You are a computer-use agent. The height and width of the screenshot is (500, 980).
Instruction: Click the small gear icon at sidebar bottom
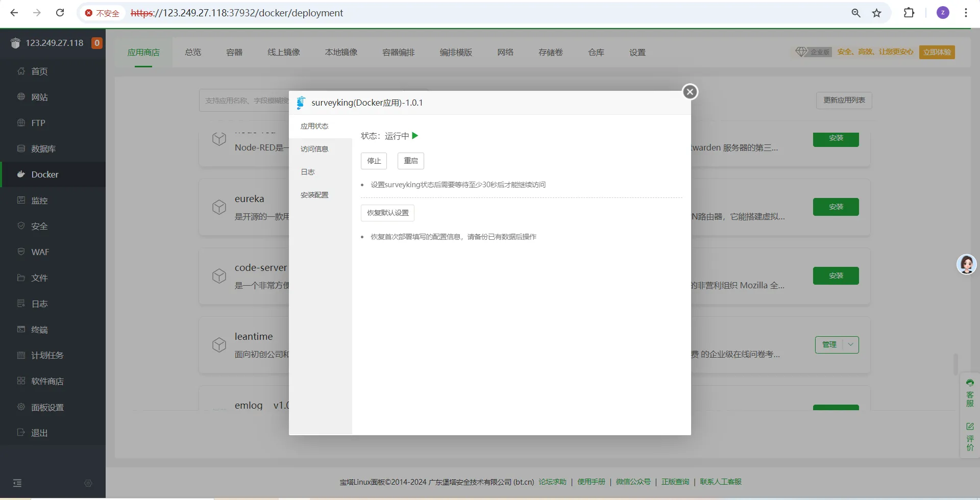(x=88, y=483)
